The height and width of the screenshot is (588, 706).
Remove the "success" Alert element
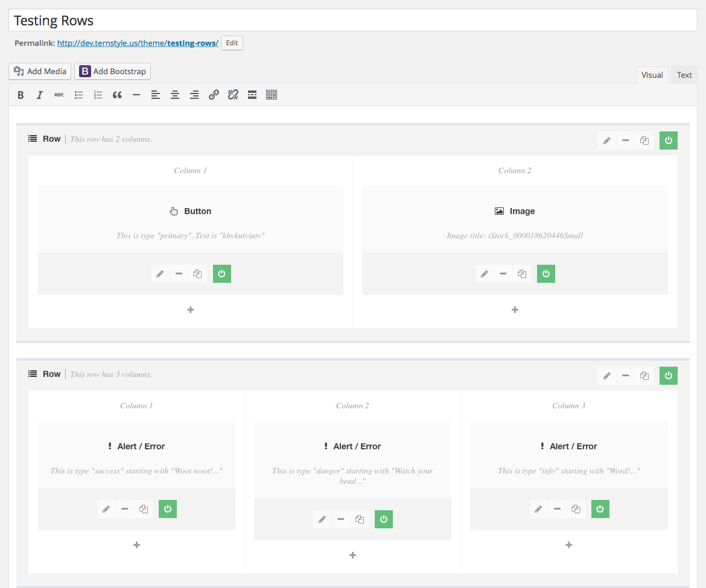coord(125,509)
